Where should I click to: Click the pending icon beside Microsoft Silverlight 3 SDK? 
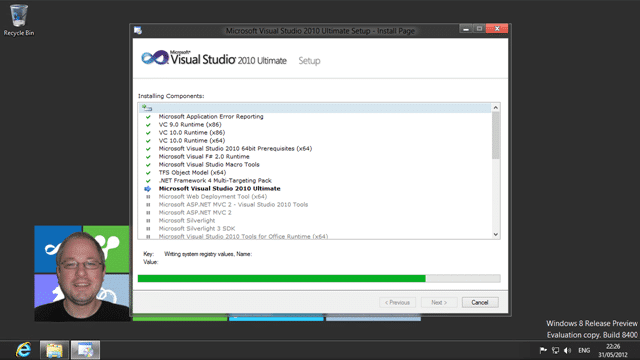[x=148, y=229]
